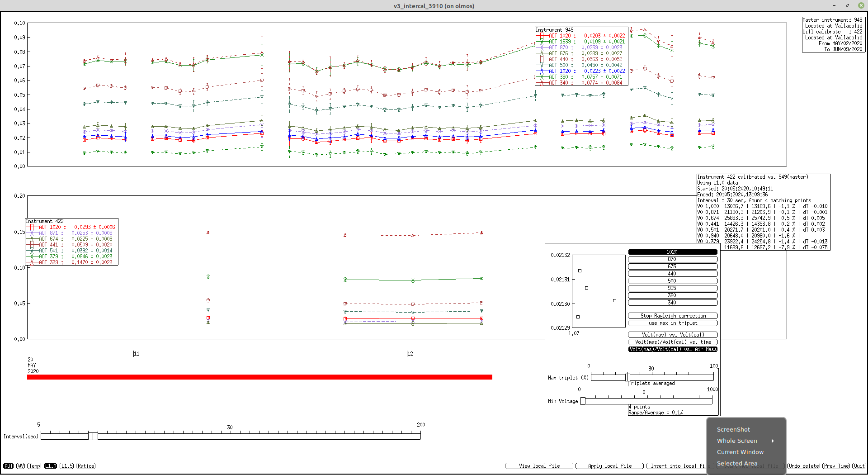Click legend entry 'AOT 870' for Instrument 949
Screen dimensions: 868x475
tap(580, 47)
